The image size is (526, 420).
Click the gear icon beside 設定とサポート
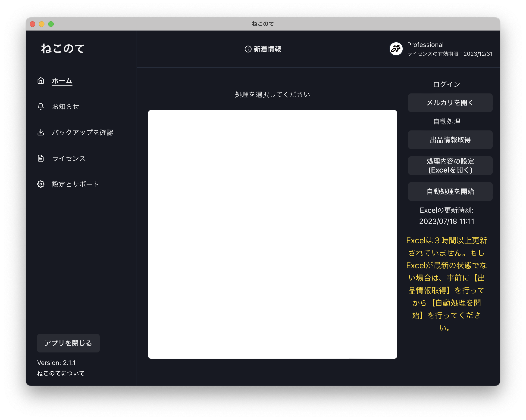pyautogui.click(x=41, y=184)
